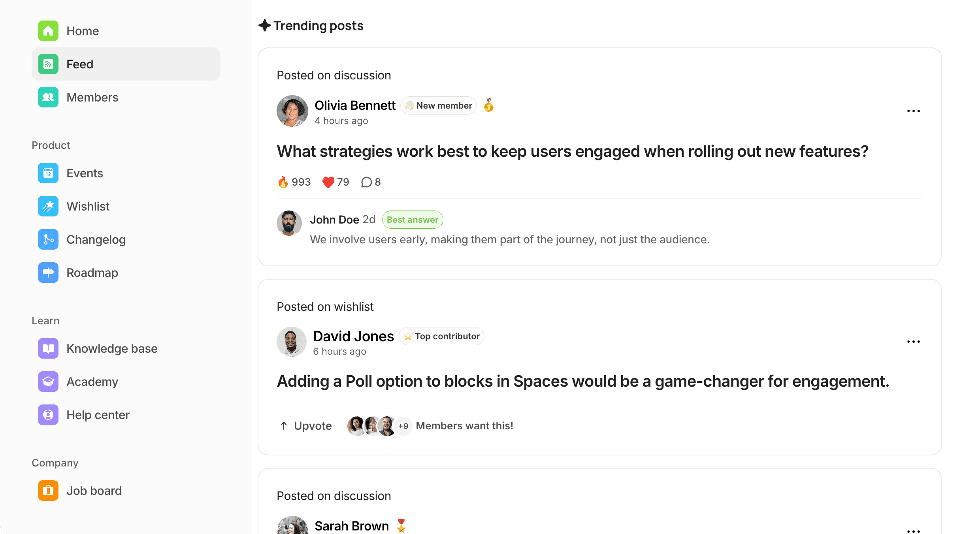Open the post about rolling out new features
The image size is (980, 534).
pyautogui.click(x=573, y=152)
